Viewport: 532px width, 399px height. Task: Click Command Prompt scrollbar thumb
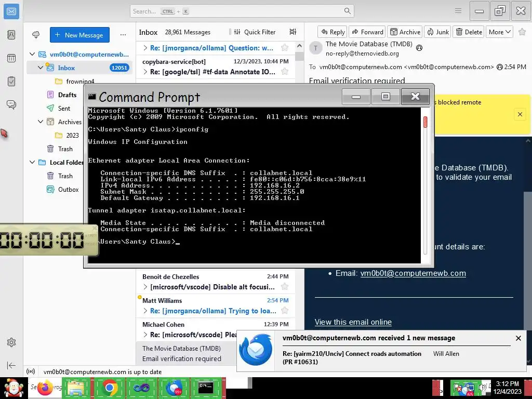[425, 122]
